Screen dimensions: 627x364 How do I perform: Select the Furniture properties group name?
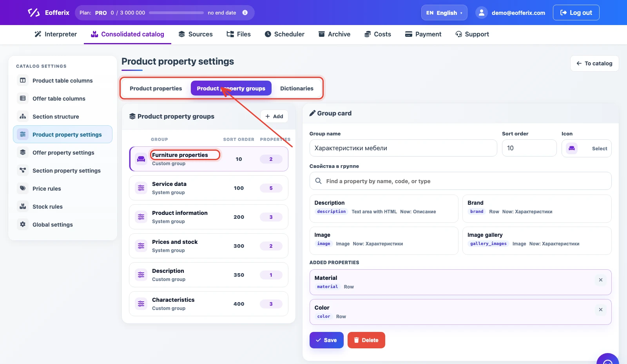180,155
